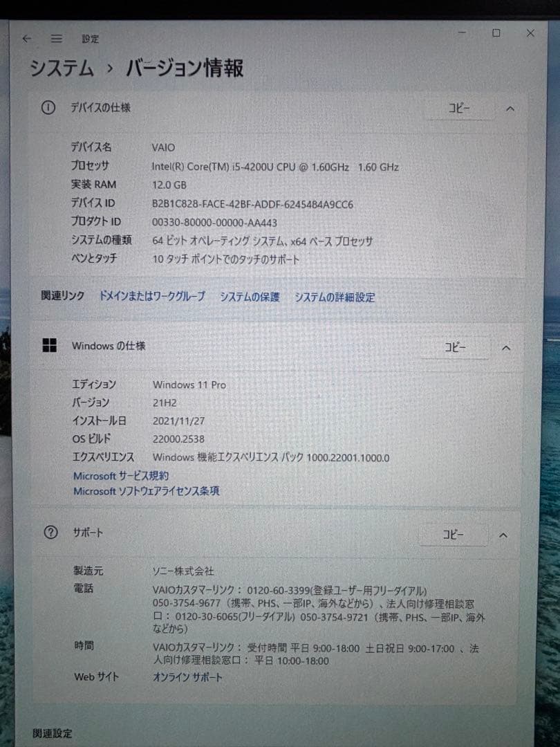
Task: Open Microsoft サービス規約
Action: click(122, 476)
